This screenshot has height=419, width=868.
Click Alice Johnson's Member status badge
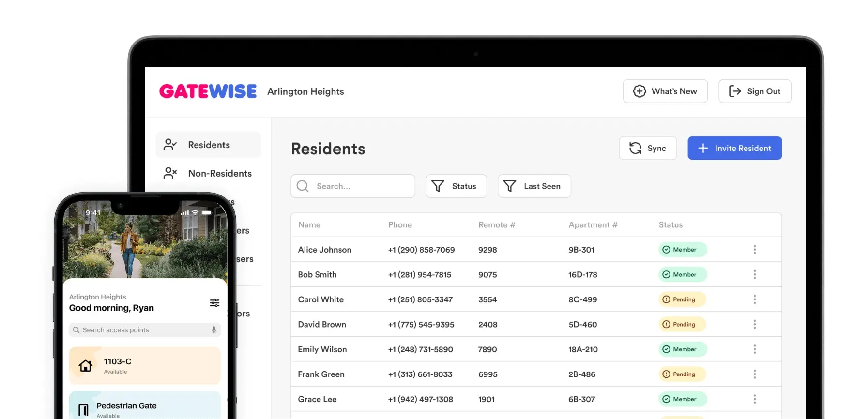click(683, 250)
